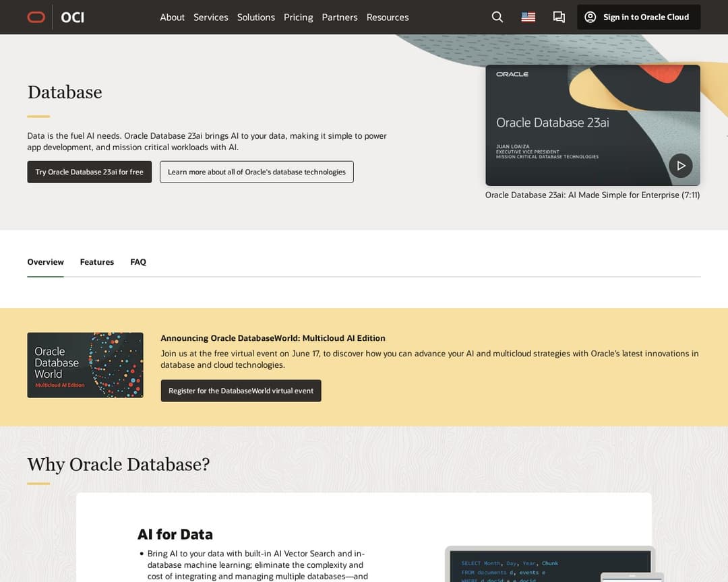Click the video caption AI Made Simple for Enterprise
Image resolution: width=728 pixels, height=582 pixels.
coord(593,195)
